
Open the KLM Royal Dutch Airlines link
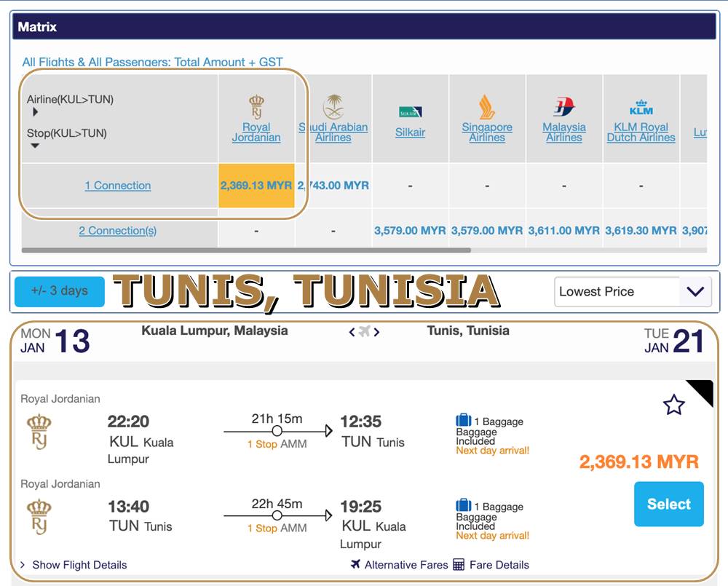641,132
